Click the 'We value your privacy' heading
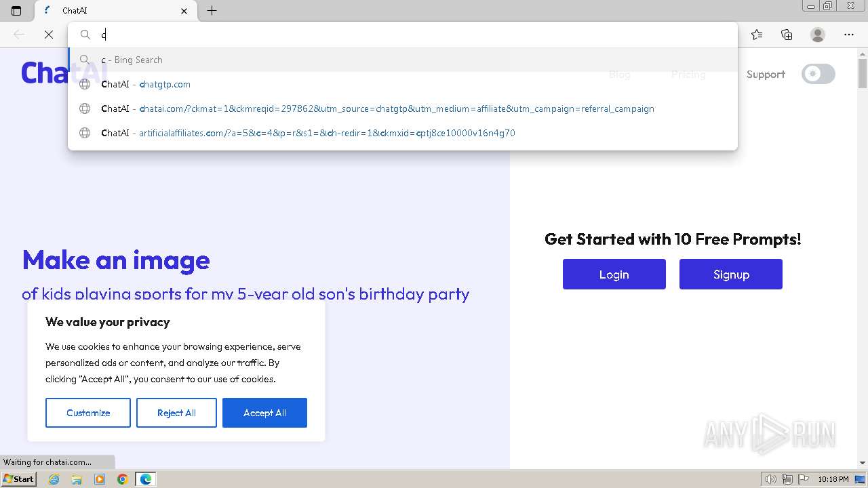The height and width of the screenshot is (488, 868). pos(108,322)
